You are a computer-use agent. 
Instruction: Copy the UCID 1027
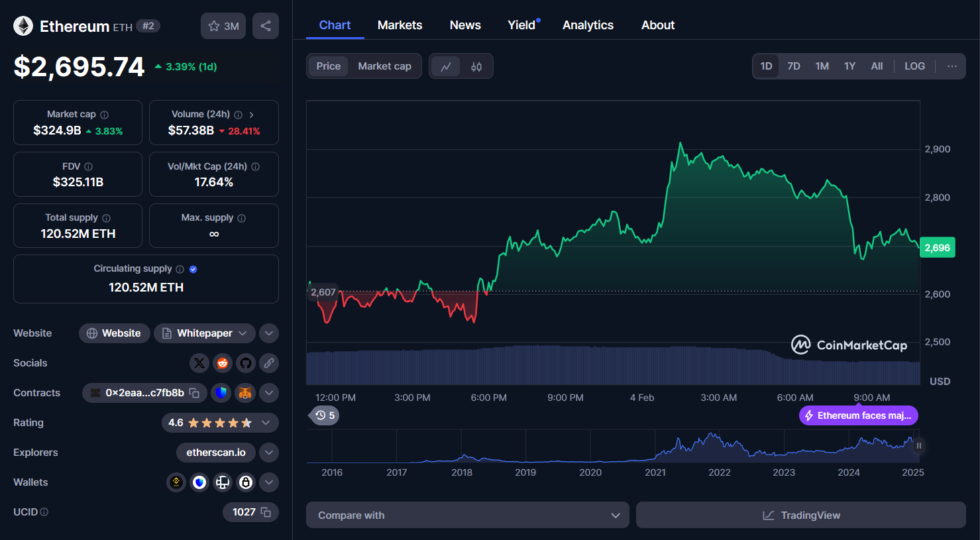(264, 512)
